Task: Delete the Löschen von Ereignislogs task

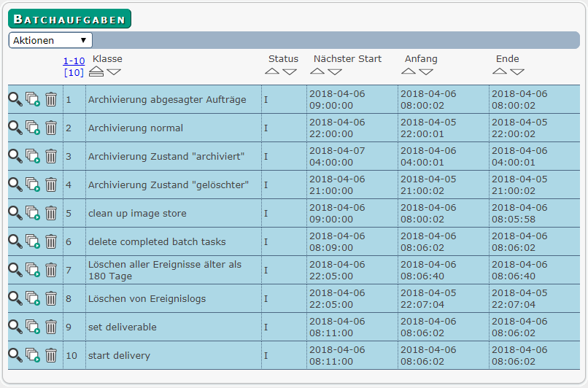Action: pos(51,299)
